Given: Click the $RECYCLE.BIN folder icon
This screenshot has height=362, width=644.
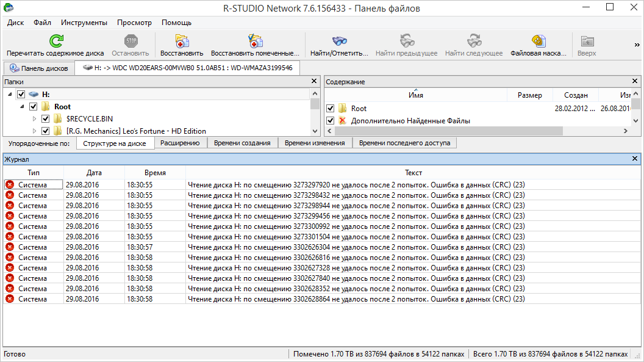Looking at the screenshot, I should [x=57, y=119].
